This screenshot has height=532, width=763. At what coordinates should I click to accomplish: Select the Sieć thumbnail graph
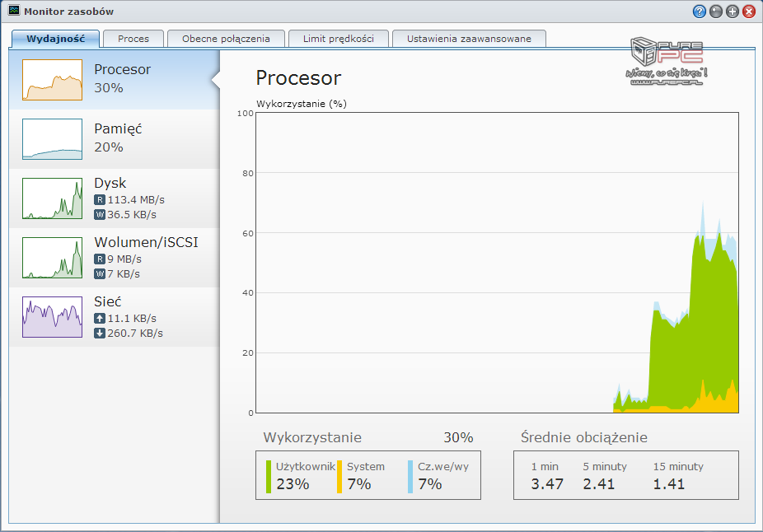[x=52, y=317]
